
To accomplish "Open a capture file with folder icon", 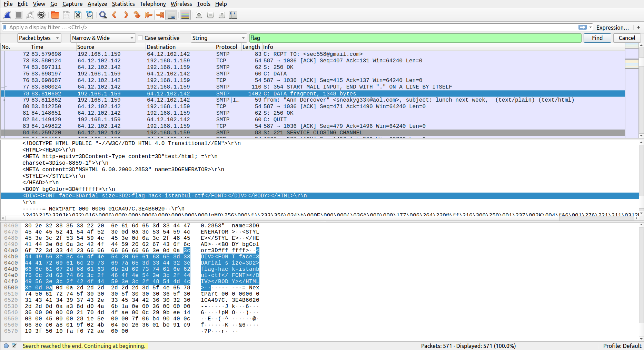I will tap(55, 15).
